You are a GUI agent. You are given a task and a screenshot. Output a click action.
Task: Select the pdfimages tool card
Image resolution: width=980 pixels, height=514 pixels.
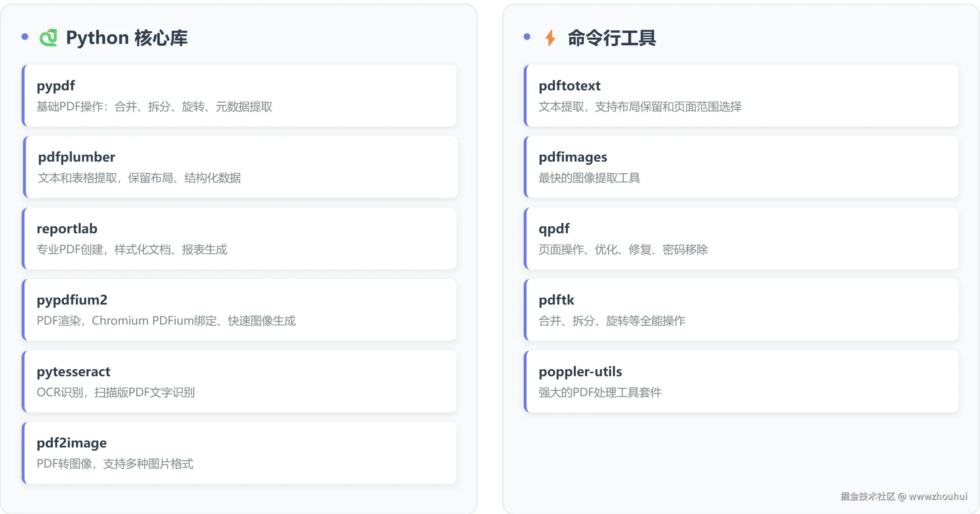point(741,167)
